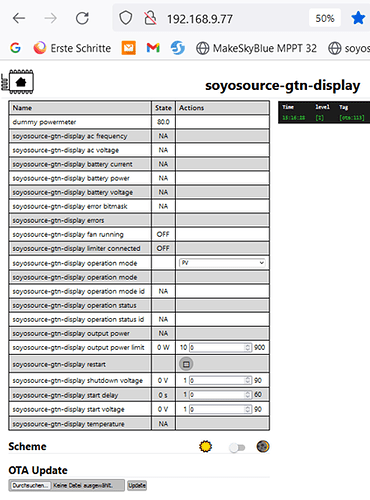
Task: Open the orange mail envelope bookmark
Action: (128, 48)
